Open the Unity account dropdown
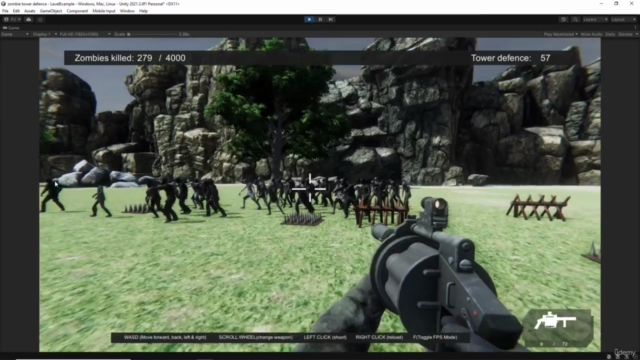The width and height of the screenshot is (640, 360). click(12, 19)
